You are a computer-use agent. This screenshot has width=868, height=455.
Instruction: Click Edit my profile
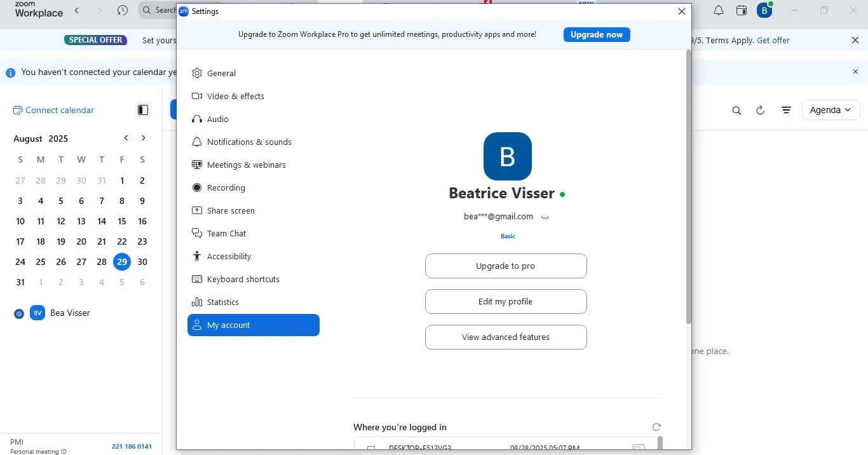point(506,301)
